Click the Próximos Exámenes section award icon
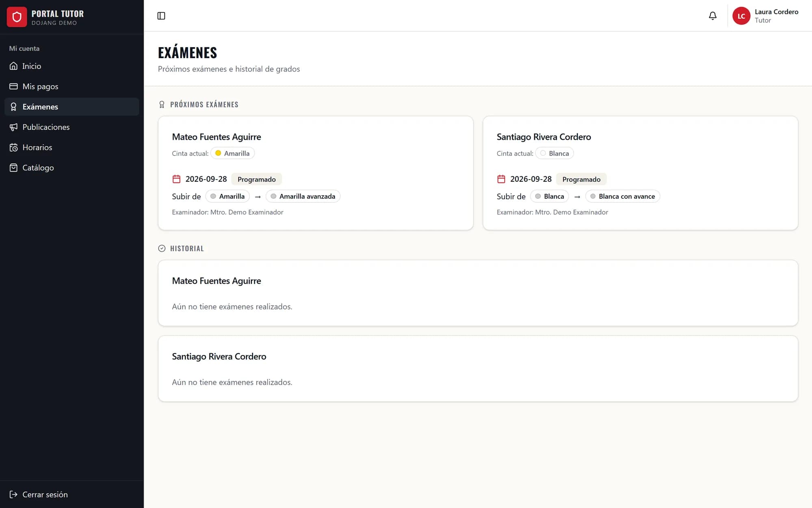The width and height of the screenshot is (812, 508). (x=162, y=104)
